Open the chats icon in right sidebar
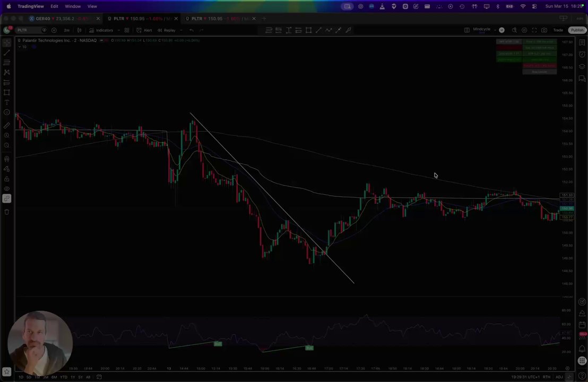Viewport: 588px width, 382px height. [x=582, y=79]
